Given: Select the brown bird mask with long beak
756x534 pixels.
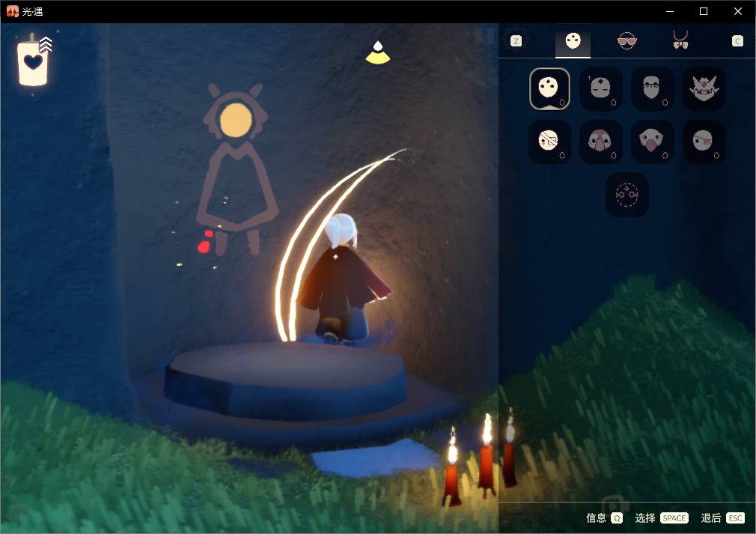Looking at the screenshot, I should pos(601,142).
